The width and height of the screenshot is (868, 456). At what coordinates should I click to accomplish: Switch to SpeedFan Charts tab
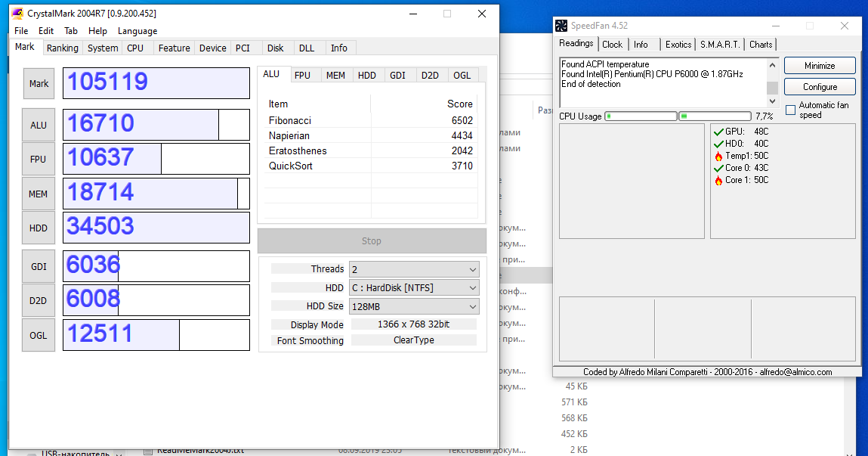pyautogui.click(x=761, y=45)
